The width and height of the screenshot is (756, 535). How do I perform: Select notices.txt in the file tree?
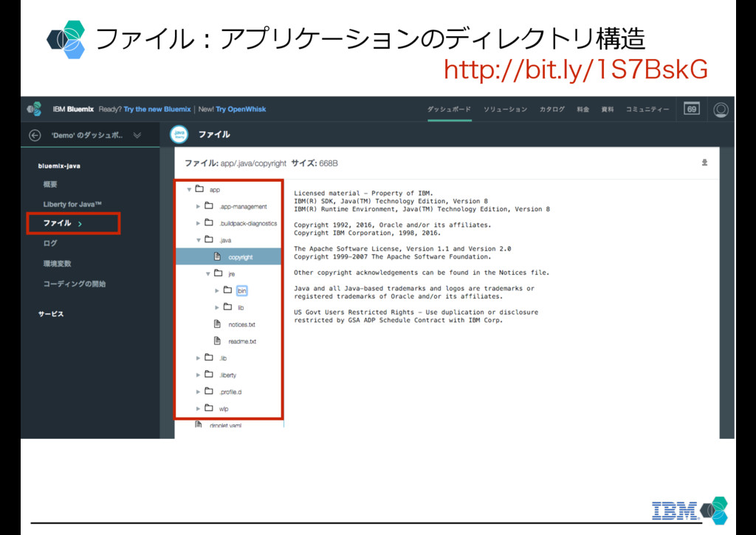pos(241,324)
